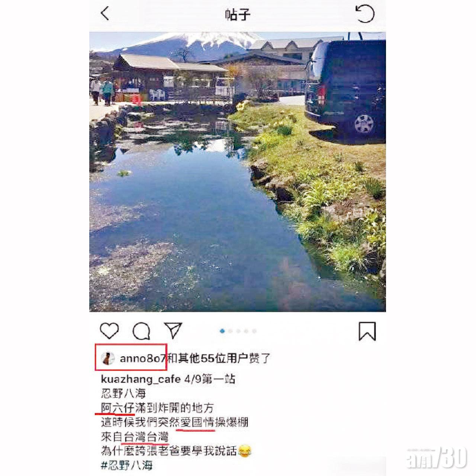Tap the 帖子 header title

pos(238,15)
